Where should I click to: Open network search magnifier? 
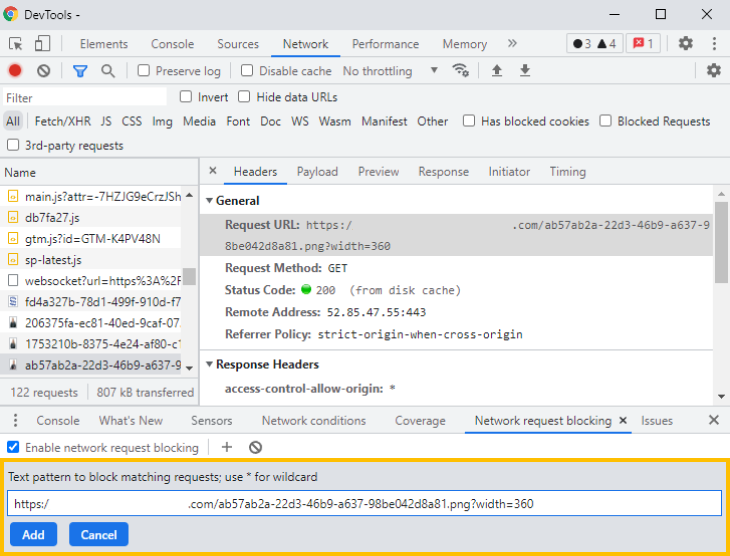[x=108, y=71]
